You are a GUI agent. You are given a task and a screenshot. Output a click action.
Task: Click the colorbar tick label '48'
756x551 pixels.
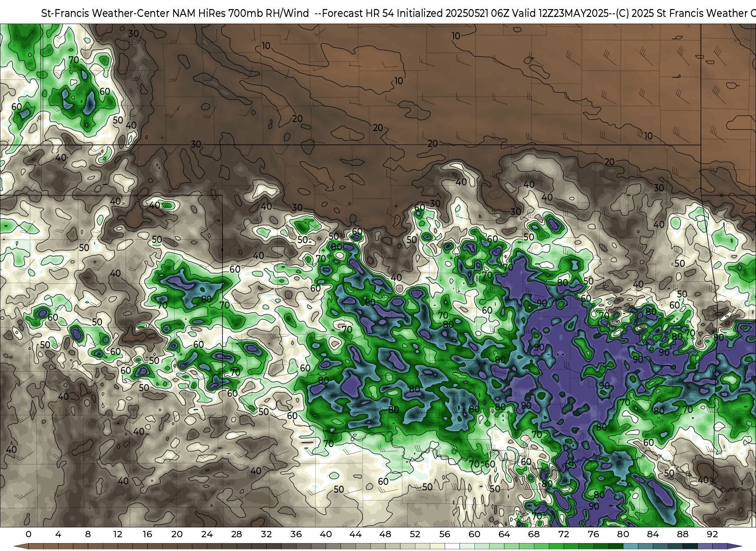(385, 534)
